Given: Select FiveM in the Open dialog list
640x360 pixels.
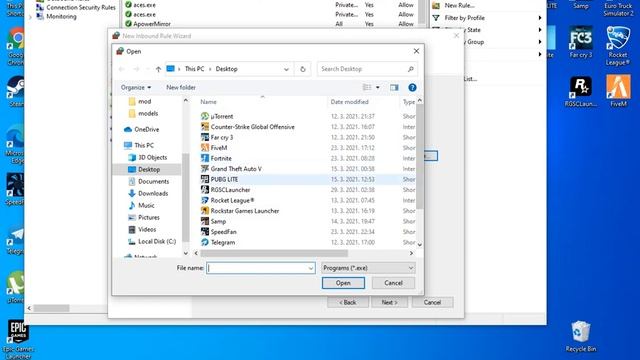Looking at the screenshot, I should click(219, 148).
